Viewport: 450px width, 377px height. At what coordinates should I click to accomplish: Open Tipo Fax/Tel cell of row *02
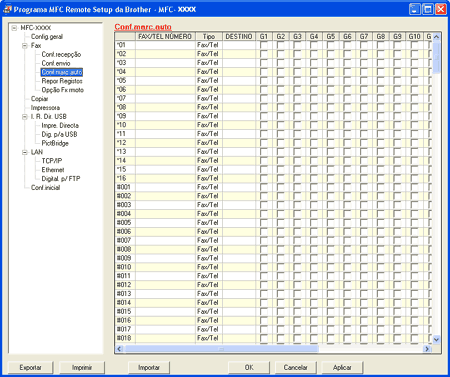209,54
